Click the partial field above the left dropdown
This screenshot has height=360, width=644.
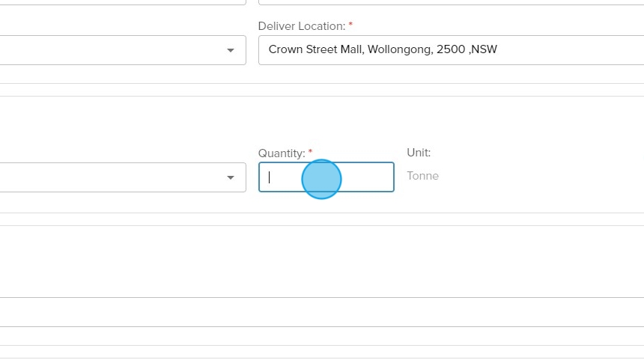[x=112, y=2]
